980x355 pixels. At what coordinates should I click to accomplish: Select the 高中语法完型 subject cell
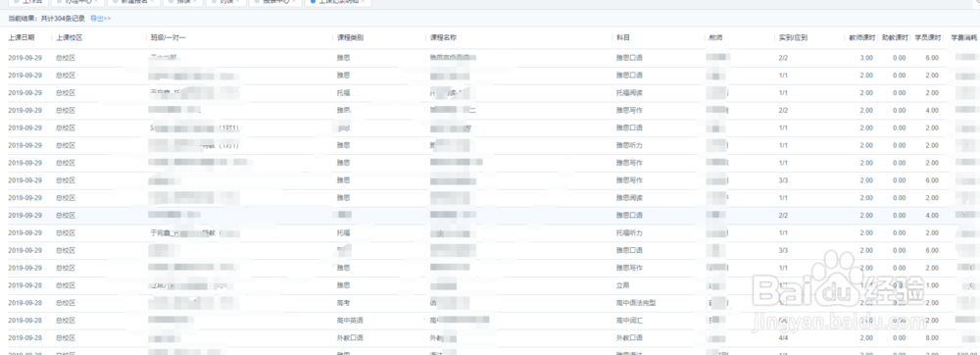click(x=636, y=303)
